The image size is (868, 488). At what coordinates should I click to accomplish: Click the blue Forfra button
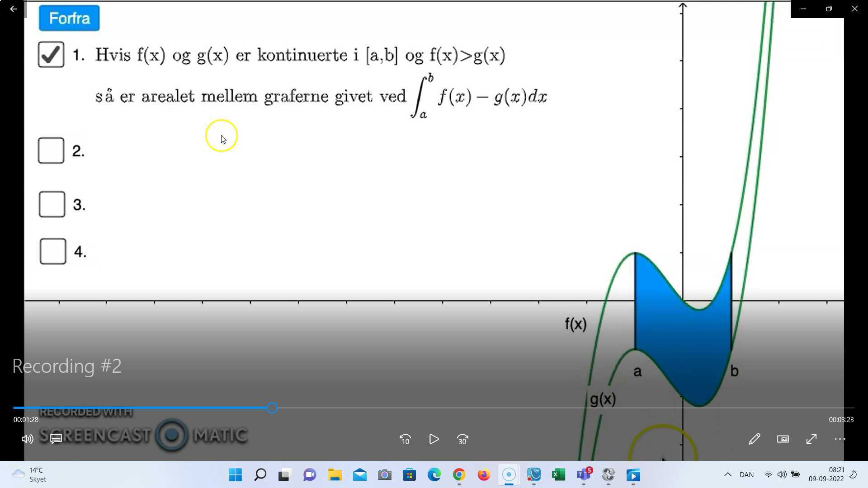pos(69,19)
